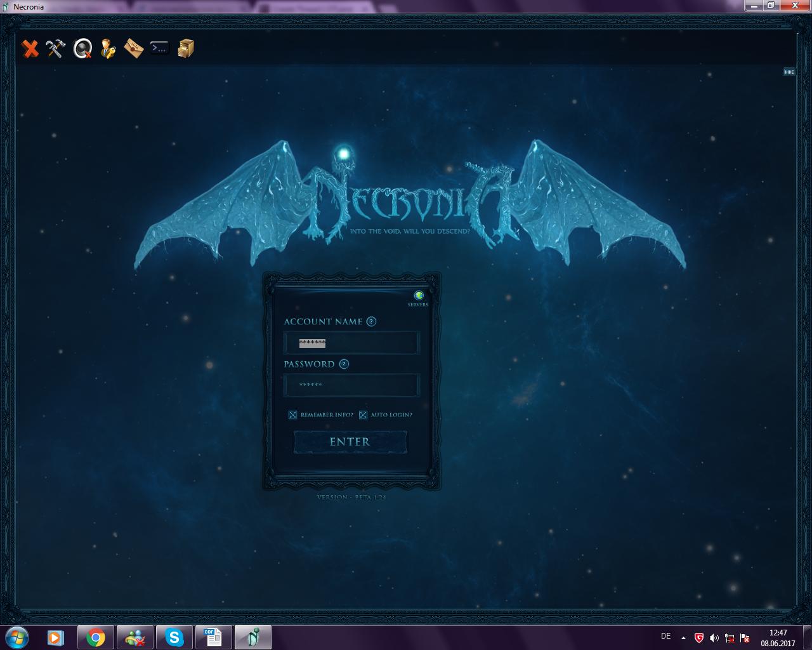Click the Password help question mark
Viewport: 812px width, 650px height.
pyautogui.click(x=344, y=364)
